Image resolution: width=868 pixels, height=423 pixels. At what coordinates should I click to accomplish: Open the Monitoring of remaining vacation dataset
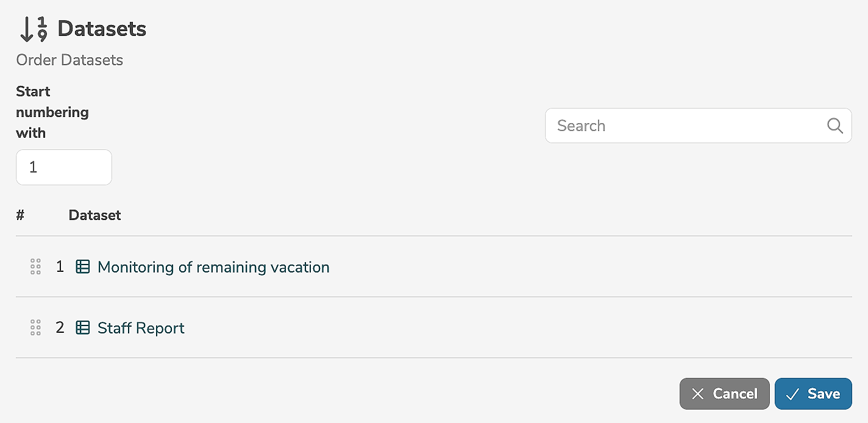(213, 267)
